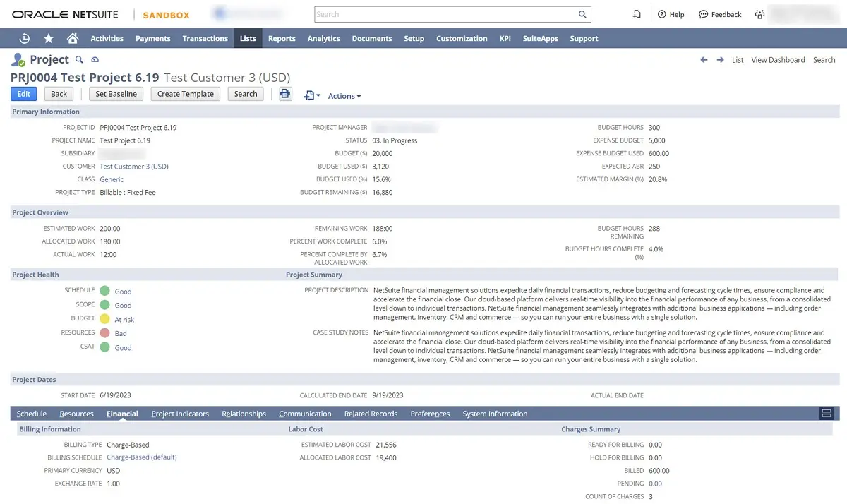Open the Transactions menu
The image size is (847, 504).
click(x=205, y=38)
